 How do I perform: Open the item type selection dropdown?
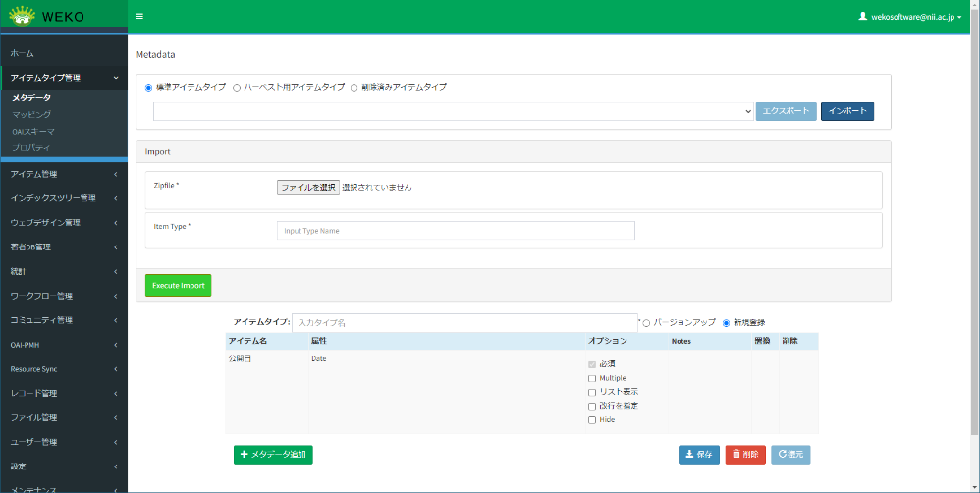pyautogui.click(x=453, y=112)
